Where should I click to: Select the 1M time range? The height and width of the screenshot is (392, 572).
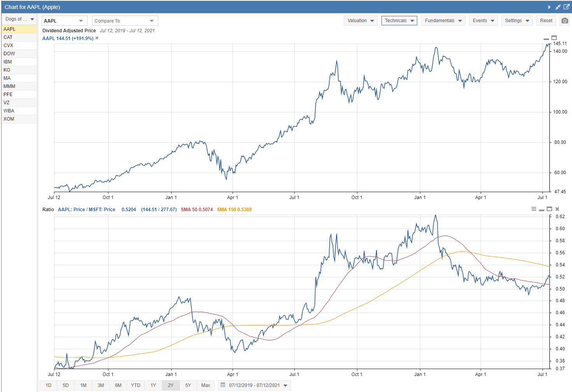pos(83,385)
